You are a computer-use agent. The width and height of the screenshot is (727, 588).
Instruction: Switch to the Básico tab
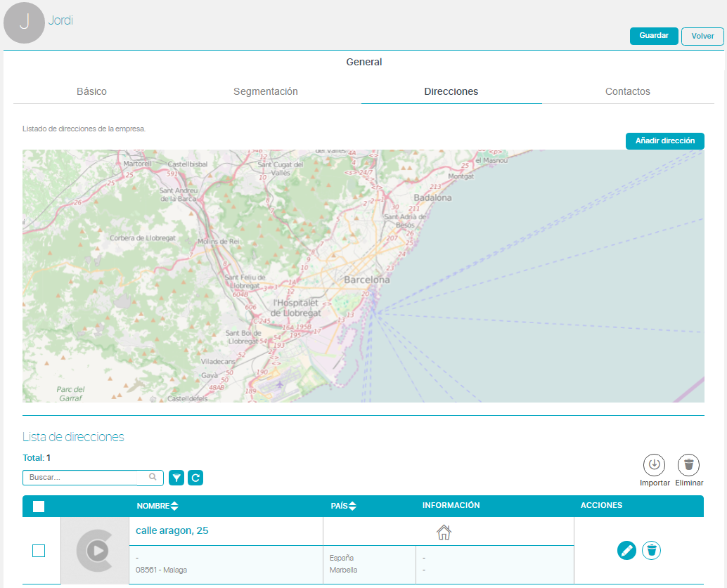pyautogui.click(x=91, y=91)
